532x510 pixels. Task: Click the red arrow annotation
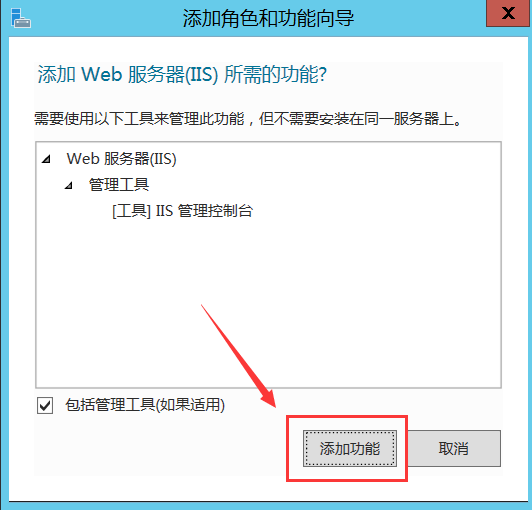[x=239, y=356]
